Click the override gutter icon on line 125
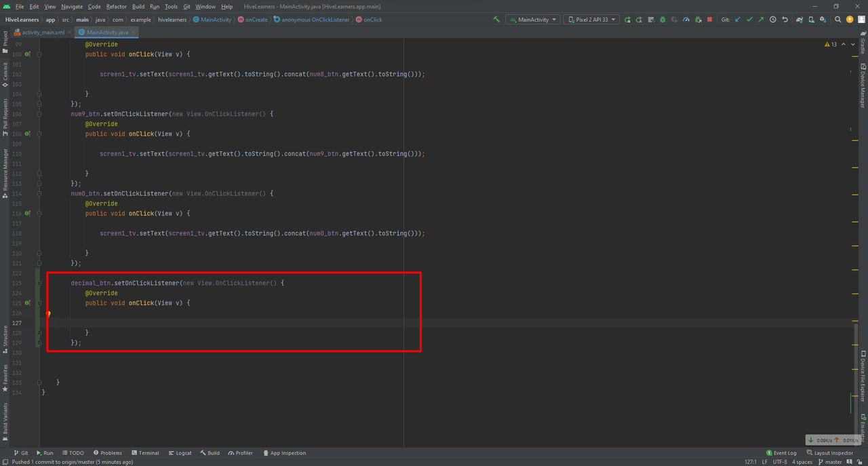The image size is (868, 466). pos(28,303)
